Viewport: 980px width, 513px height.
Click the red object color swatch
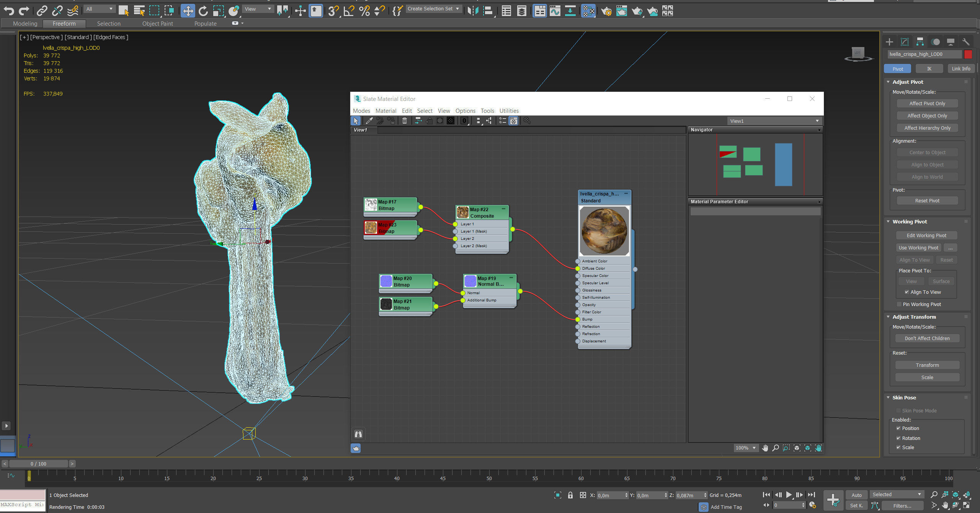tap(968, 54)
